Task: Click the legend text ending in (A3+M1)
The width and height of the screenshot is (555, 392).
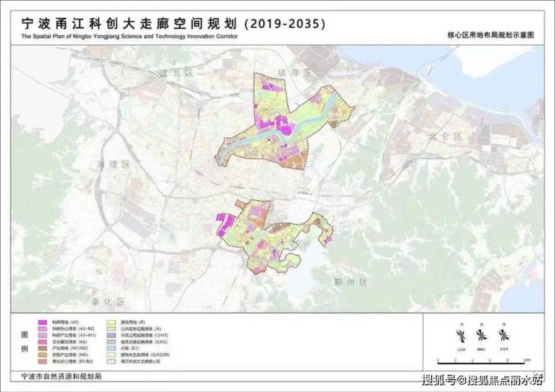Action: (74, 335)
